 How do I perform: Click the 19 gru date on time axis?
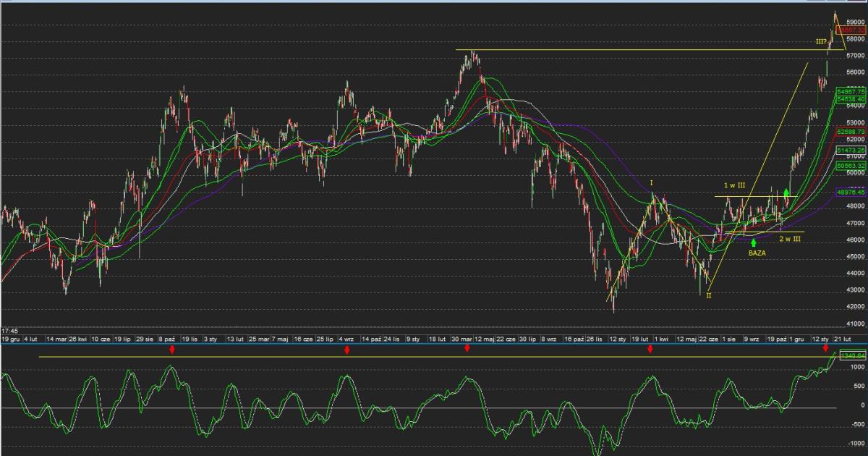click(9, 339)
